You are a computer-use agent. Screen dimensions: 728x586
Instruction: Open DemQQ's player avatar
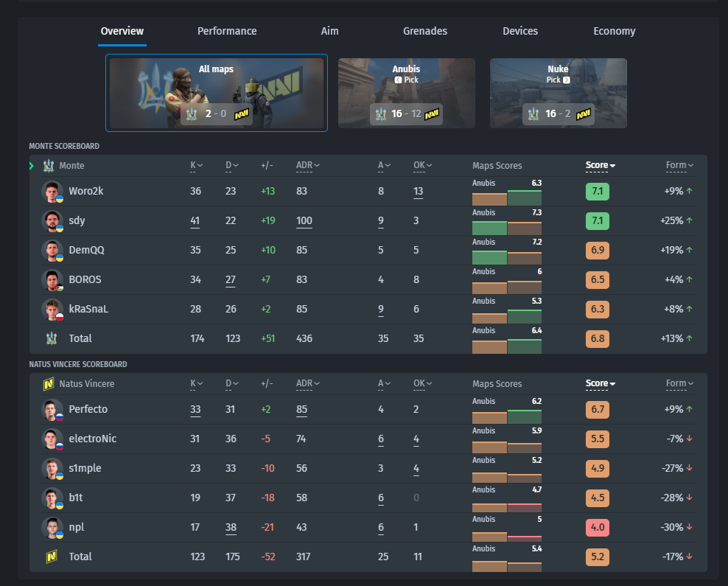(52, 251)
